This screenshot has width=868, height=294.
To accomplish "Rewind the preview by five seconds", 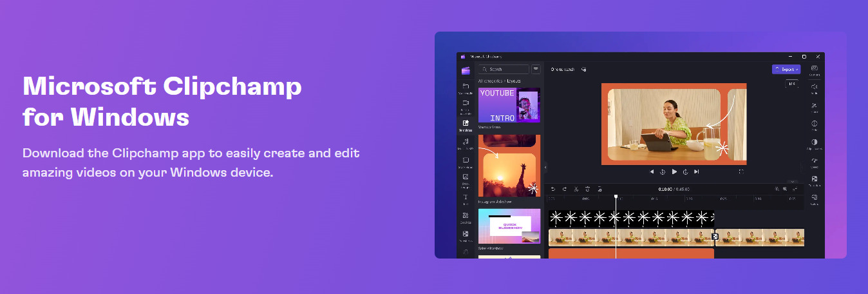I will [x=663, y=171].
